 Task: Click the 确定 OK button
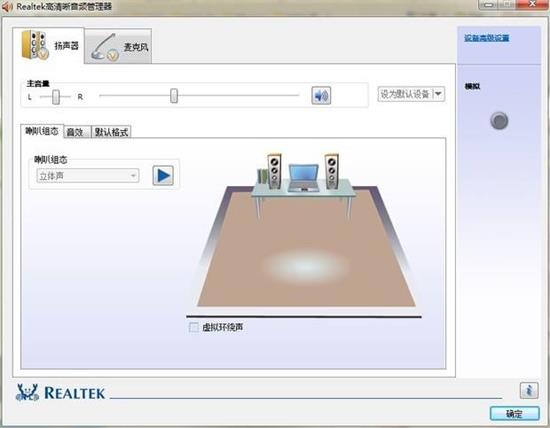515,414
